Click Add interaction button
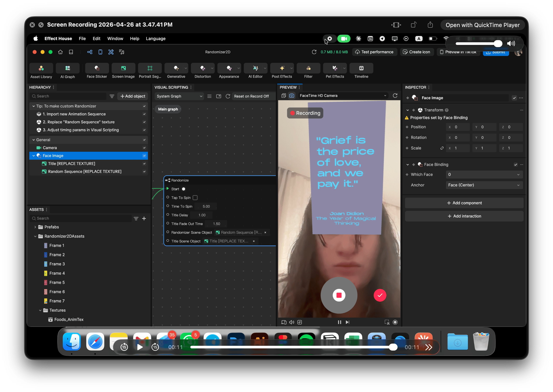Image resolution: width=553 pixels, height=392 pixels. pyautogui.click(x=464, y=216)
